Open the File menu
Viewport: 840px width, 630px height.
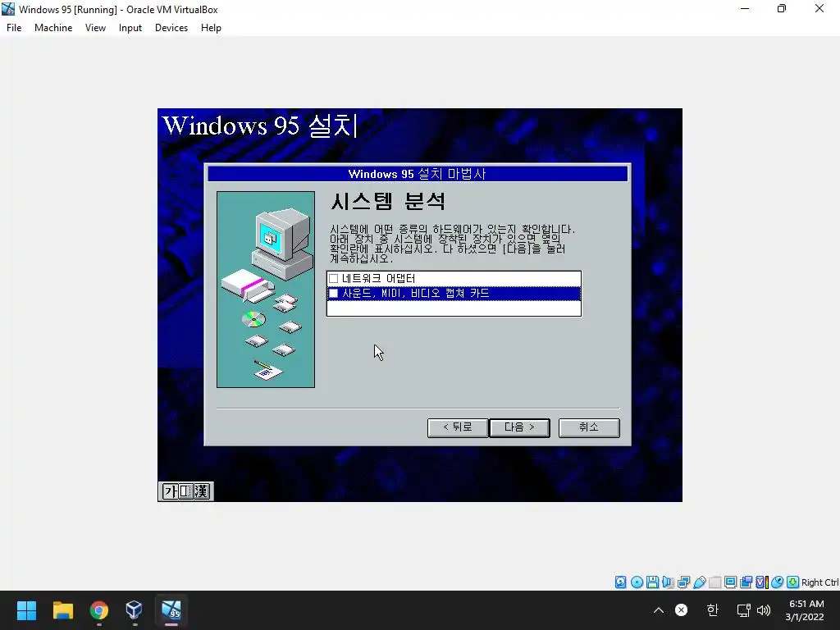[x=14, y=28]
